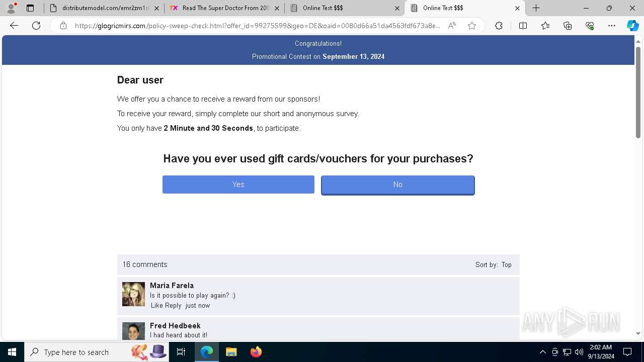Add page to favorites star icon
This screenshot has width=644, height=362.
(472, 26)
